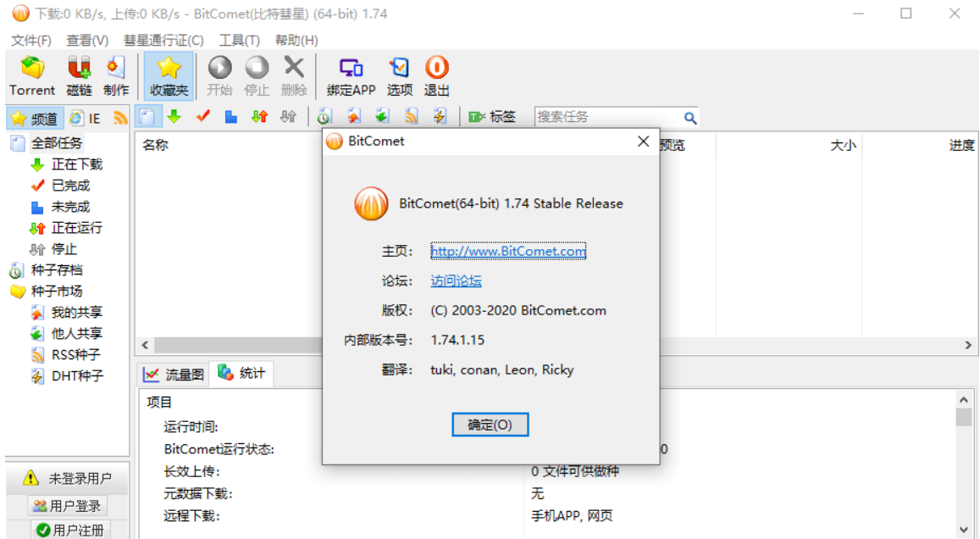Select 他人共享 in the sidebar tree

[77, 334]
